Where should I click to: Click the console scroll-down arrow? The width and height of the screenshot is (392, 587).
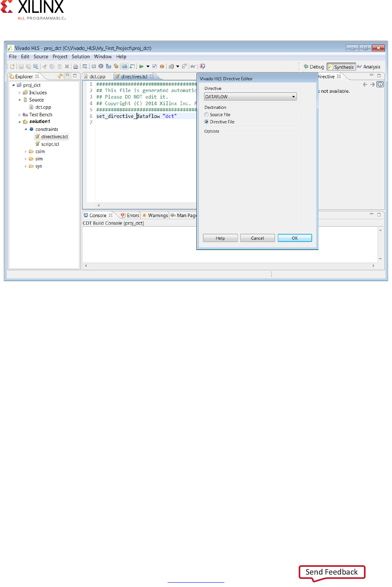click(380, 259)
